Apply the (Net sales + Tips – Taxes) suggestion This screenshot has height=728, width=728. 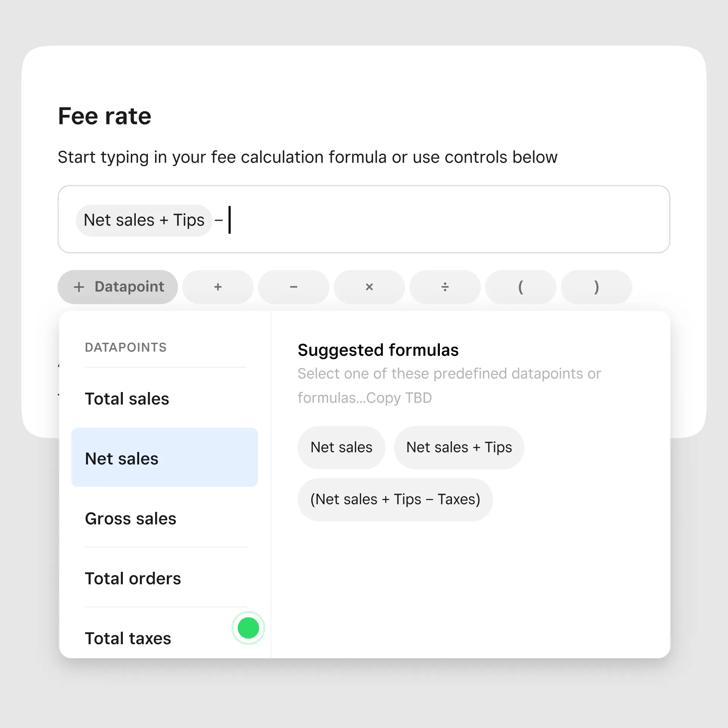395,499
